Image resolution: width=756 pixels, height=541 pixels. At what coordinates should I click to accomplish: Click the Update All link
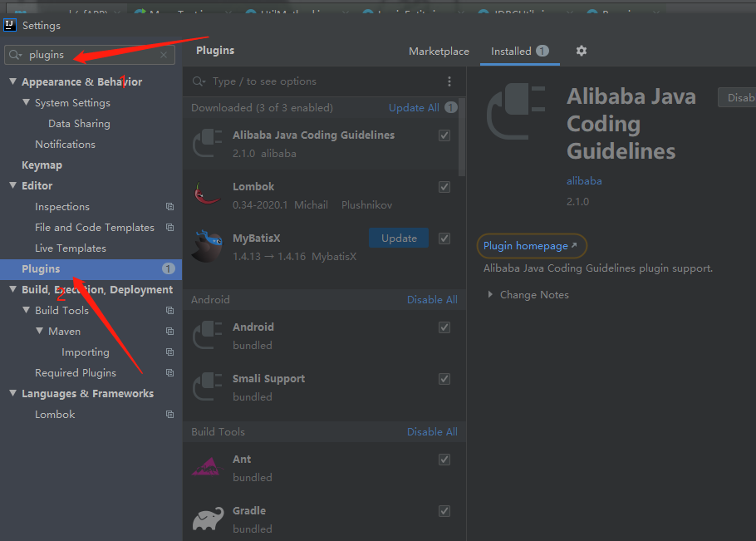[x=414, y=107]
